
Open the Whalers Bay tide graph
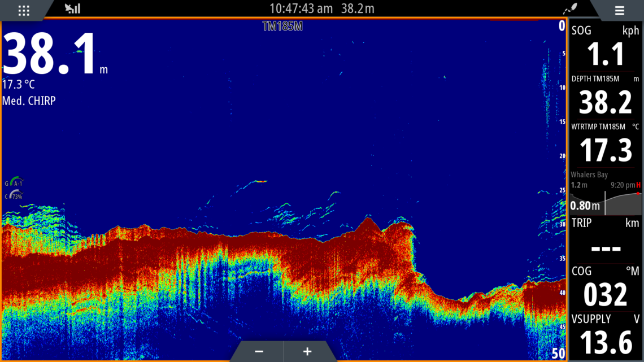pos(606,192)
